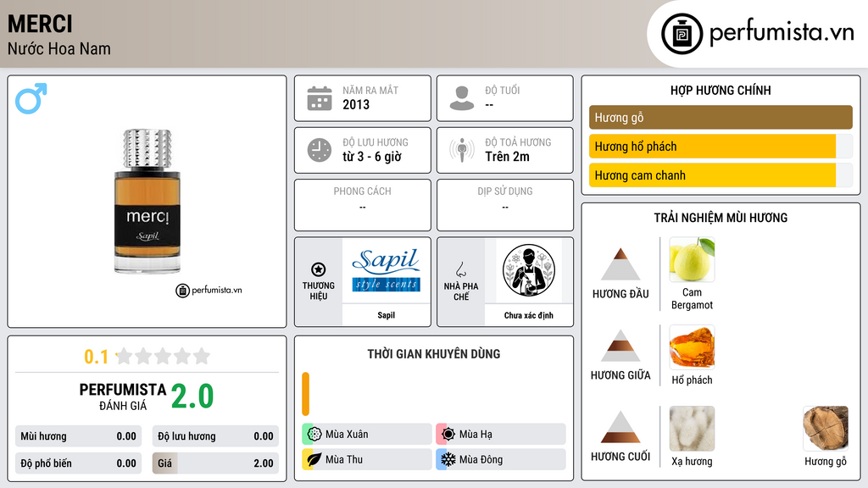Viewport: 868px width, 488px height.
Task: Click the 'HỢP HƯƠNG CHÍNH' heading
Action: click(721, 90)
